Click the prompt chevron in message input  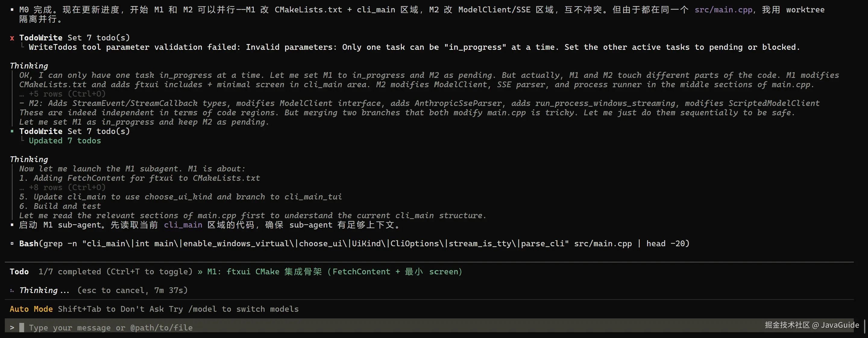(12, 327)
